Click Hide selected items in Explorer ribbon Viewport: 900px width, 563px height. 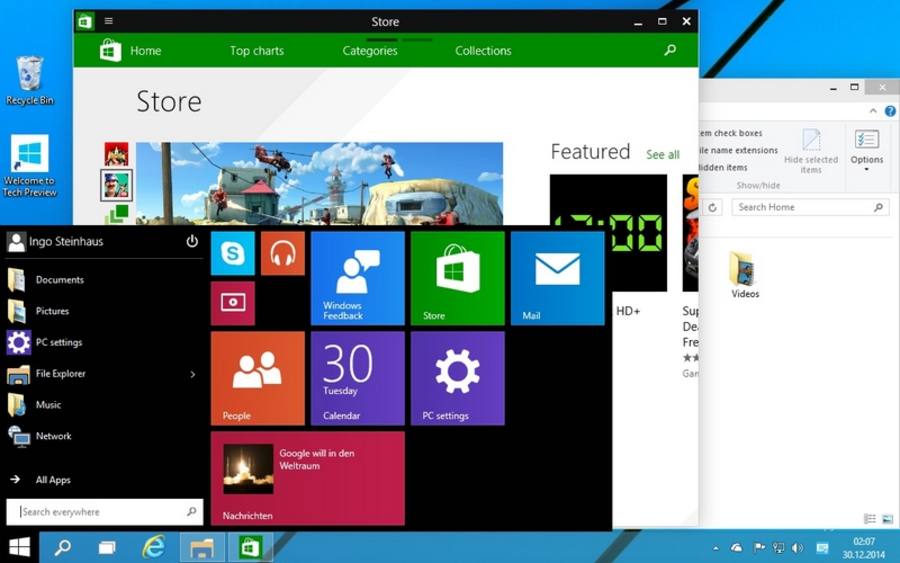[x=811, y=152]
